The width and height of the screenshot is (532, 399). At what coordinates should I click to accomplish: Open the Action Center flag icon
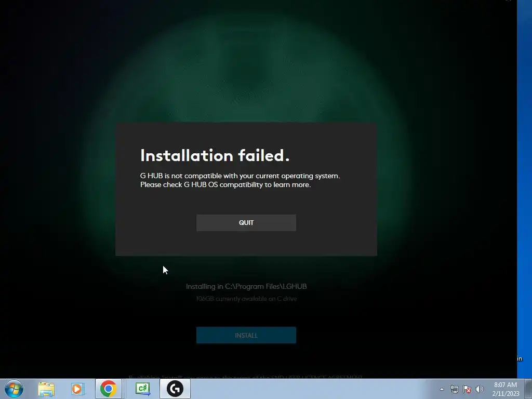(x=467, y=389)
